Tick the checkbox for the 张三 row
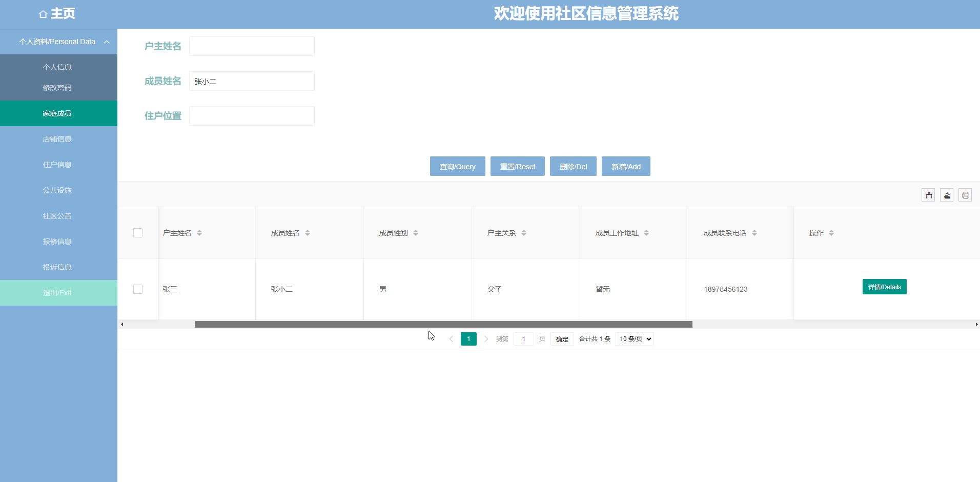The width and height of the screenshot is (980, 482). 138,289
